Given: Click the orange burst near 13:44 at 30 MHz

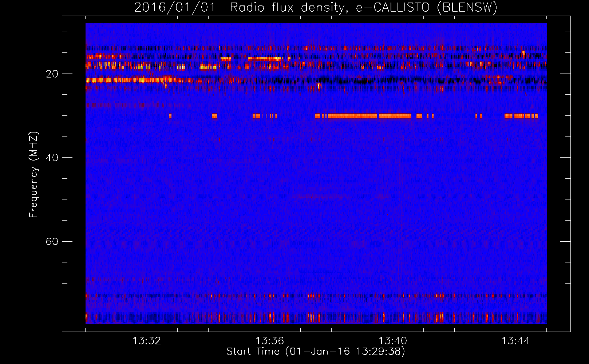Looking at the screenshot, I should pos(521,116).
